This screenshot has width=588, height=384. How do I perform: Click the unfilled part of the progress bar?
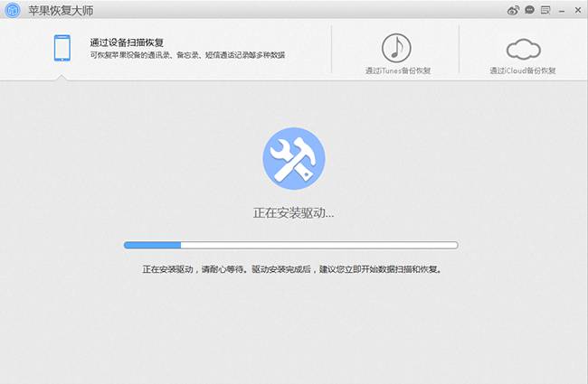tap(318, 245)
